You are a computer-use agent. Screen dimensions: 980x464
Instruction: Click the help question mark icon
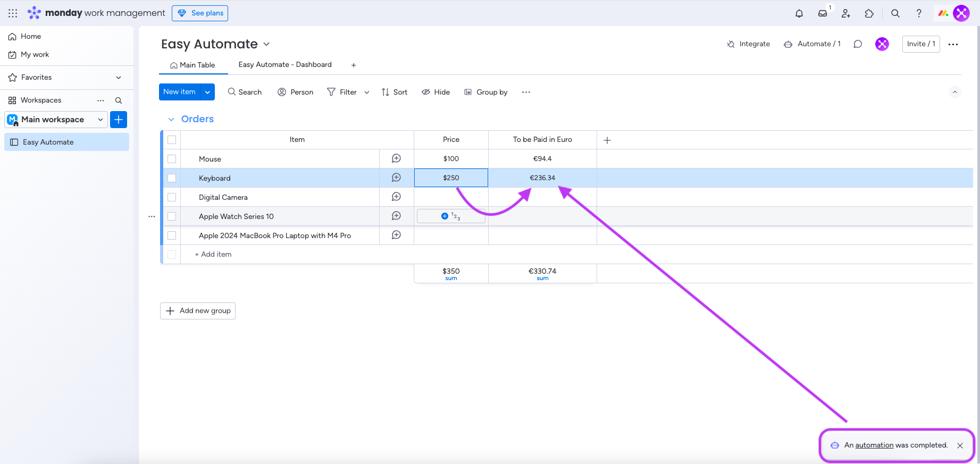pos(918,13)
